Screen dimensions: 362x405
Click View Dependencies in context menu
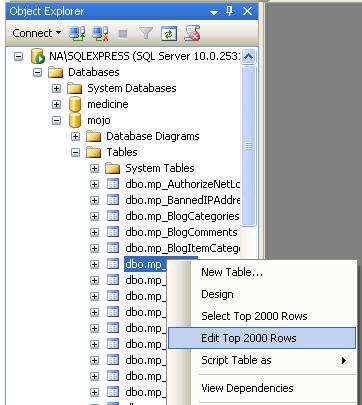pos(247,388)
